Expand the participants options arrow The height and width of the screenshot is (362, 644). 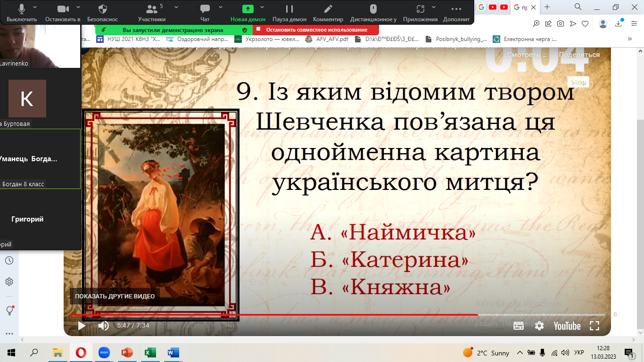tap(176, 7)
